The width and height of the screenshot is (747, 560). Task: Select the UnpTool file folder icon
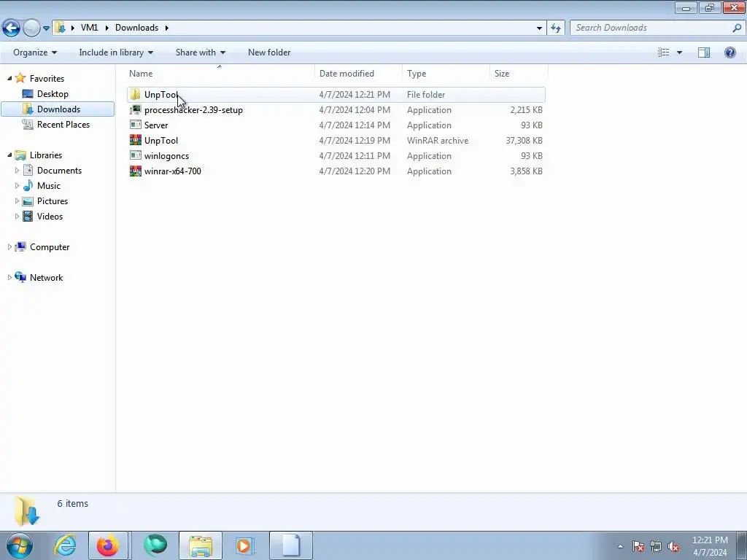click(x=135, y=94)
